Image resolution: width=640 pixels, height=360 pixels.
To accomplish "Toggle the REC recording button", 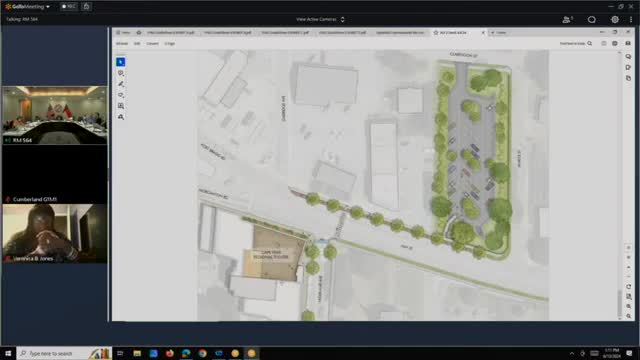I will coord(69,7).
